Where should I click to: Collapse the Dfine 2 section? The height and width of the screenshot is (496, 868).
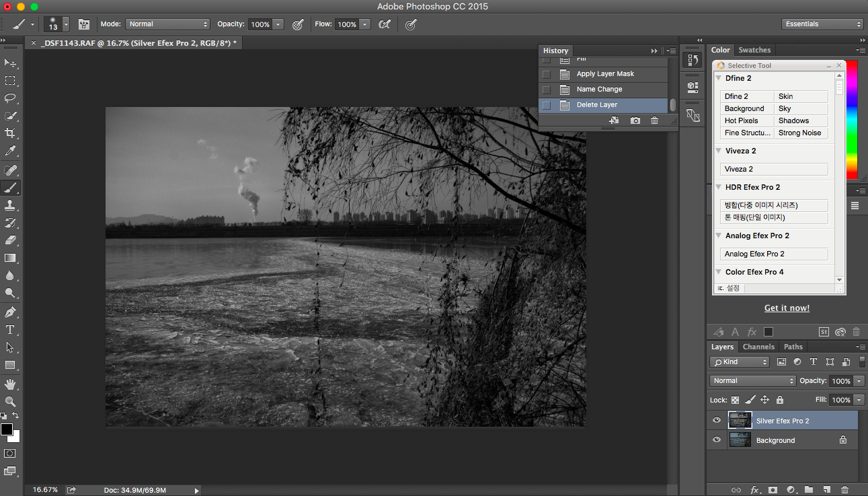tap(718, 78)
